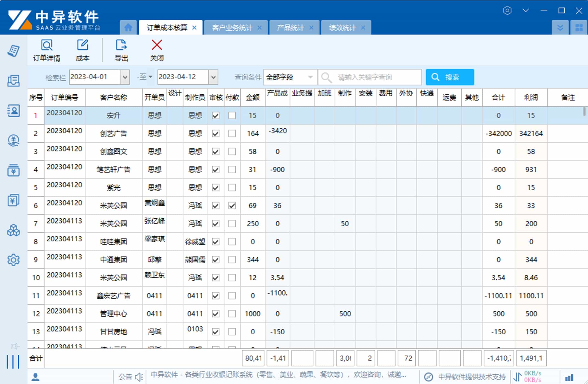Toggle 付款 checkbox for 中通集团 row
This screenshot has height=384, width=588.
(x=232, y=259)
